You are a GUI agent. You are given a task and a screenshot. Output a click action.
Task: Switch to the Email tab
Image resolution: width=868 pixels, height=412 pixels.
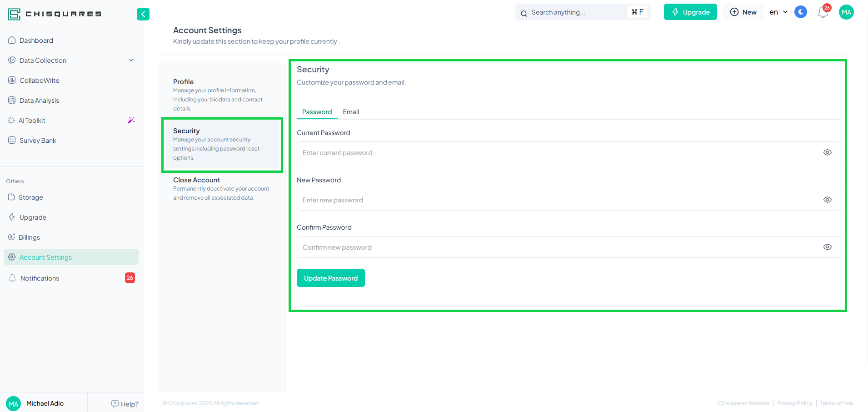[351, 112]
